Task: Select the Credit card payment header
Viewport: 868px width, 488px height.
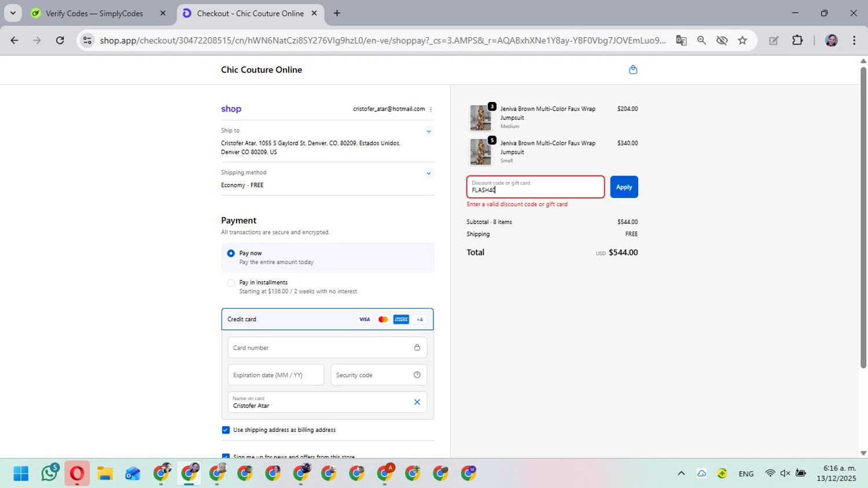Action: [x=328, y=320]
